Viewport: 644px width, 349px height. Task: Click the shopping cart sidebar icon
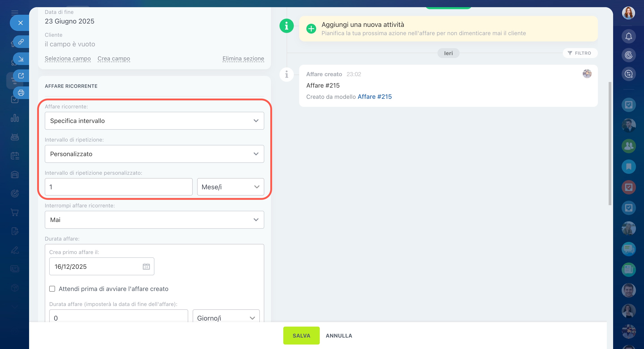click(15, 212)
